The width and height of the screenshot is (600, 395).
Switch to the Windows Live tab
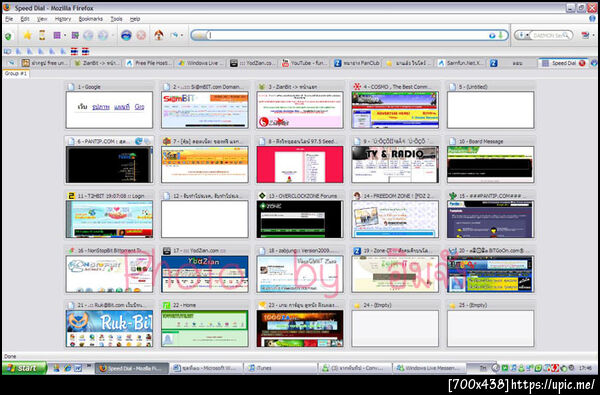201,63
